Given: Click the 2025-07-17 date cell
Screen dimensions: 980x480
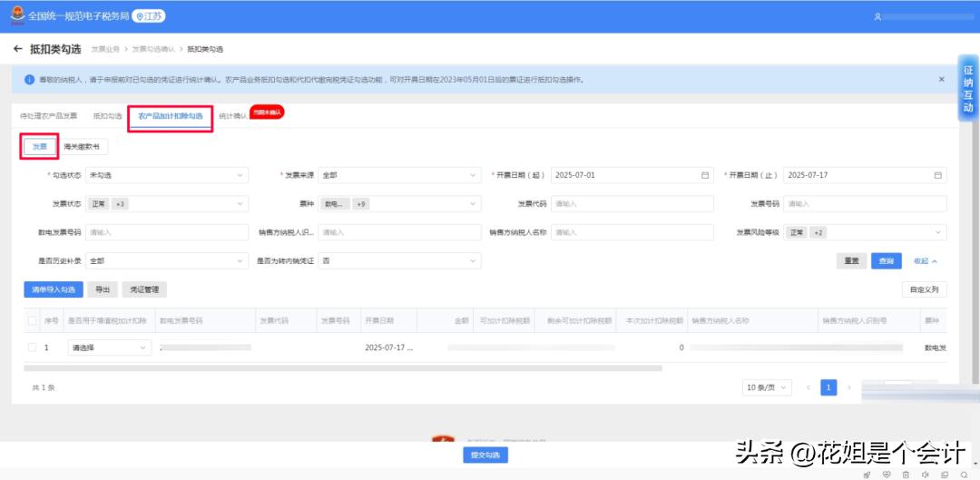Looking at the screenshot, I should [x=388, y=348].
